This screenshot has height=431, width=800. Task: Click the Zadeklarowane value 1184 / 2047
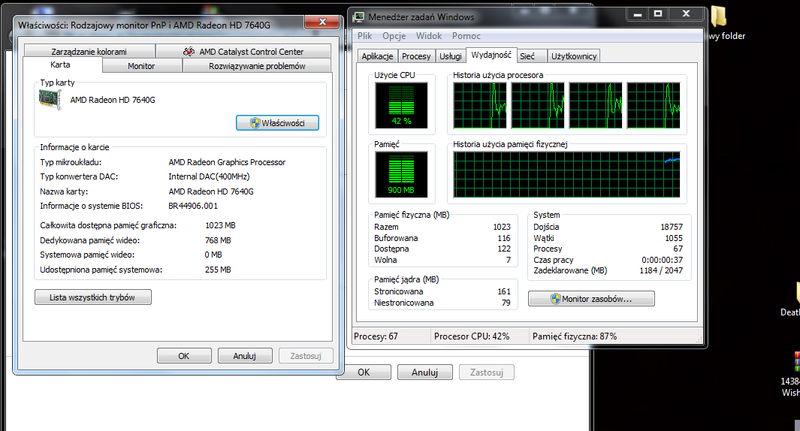tap(661, 271)
